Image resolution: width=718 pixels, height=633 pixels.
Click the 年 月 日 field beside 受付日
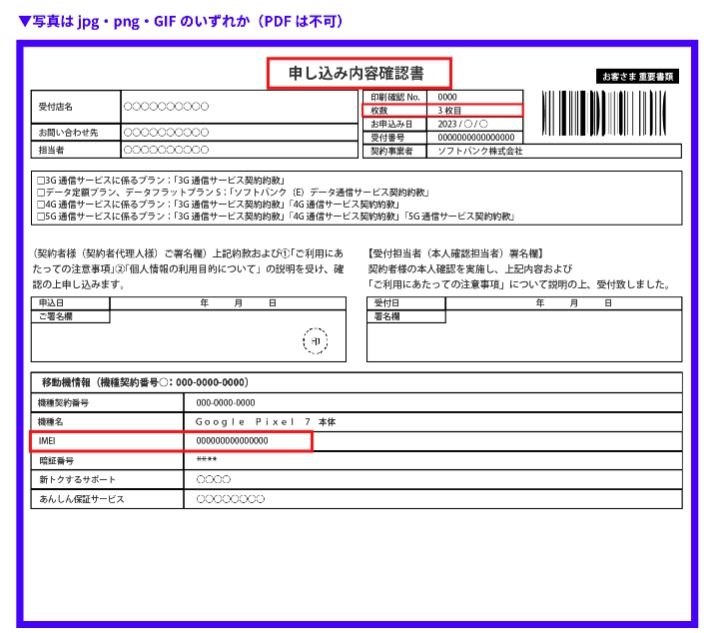tap(564, 303)
